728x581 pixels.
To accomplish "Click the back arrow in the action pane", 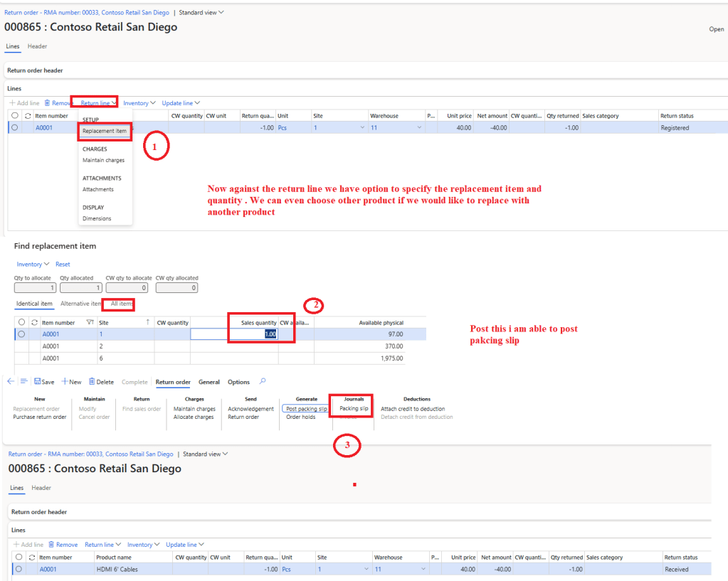I will [x=11, y=382].
